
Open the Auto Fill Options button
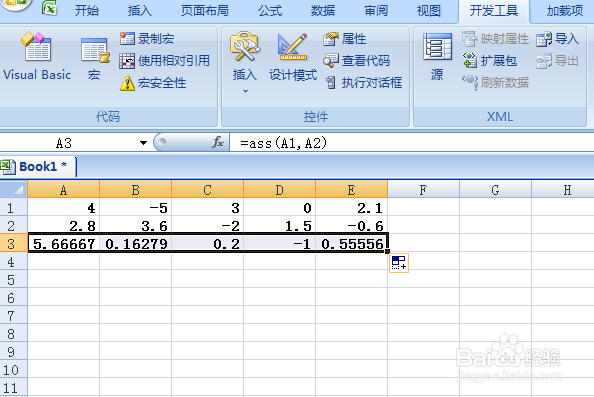click(399, 263)
